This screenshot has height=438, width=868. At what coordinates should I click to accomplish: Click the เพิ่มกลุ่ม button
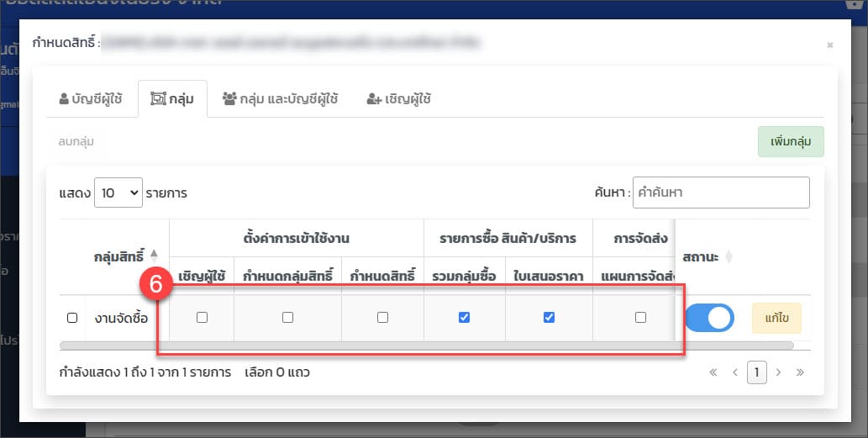pyautogui.click(x=790, y=142)
